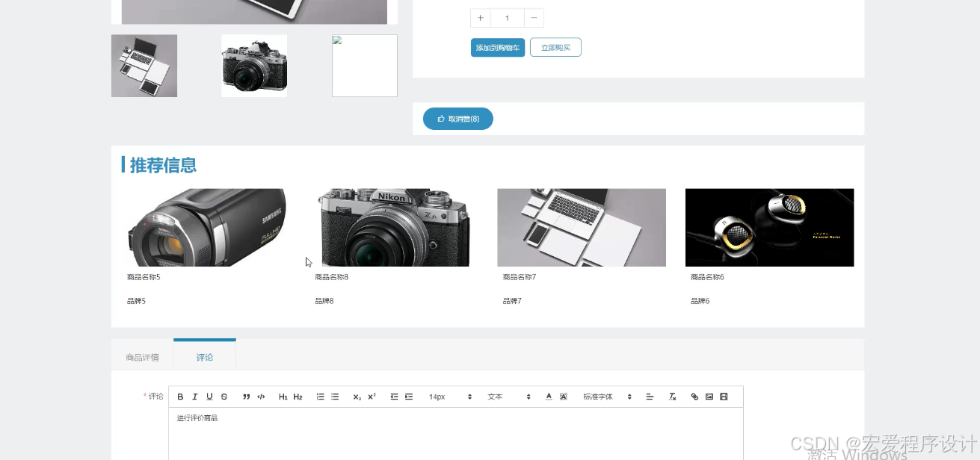
Task: Select the broken image third thumbnail
Action: tap(365, 66)
